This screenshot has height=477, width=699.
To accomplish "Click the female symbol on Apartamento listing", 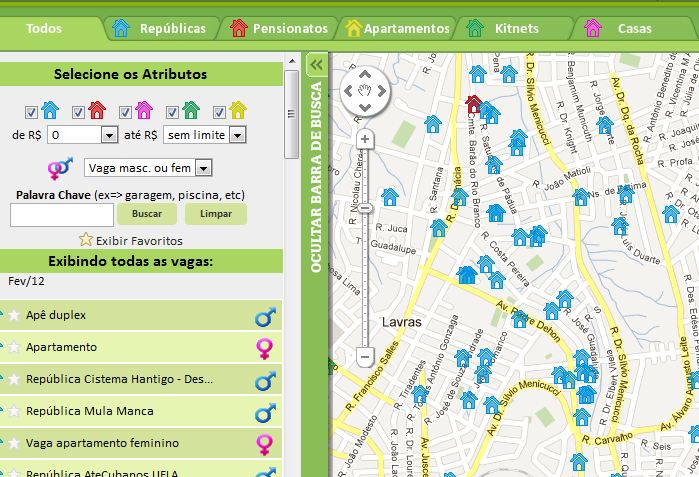I will pyautogui.click(x=265, y=348).
